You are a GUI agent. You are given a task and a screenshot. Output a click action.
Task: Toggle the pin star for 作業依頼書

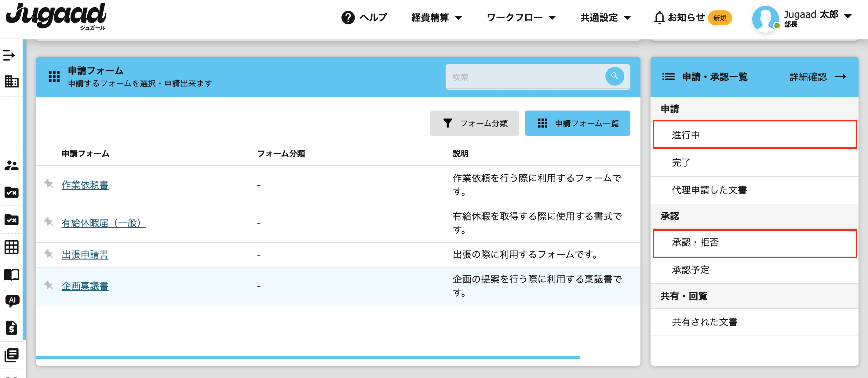[49, 184]
